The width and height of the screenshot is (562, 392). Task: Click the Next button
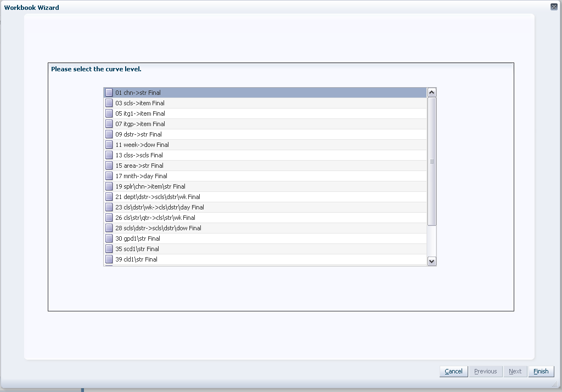(x=515, y=371)
